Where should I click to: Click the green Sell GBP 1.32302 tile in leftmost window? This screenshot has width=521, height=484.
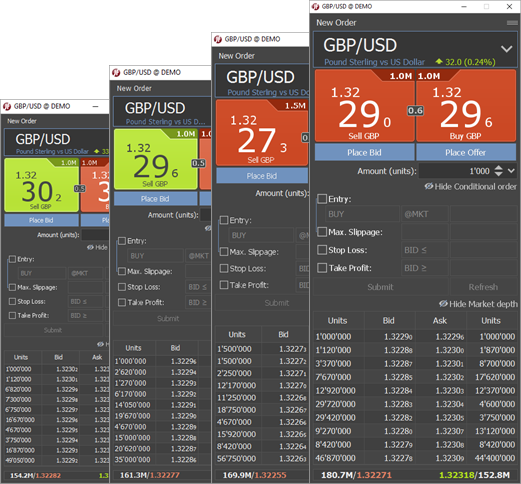pyautogui.click(x=42, y=185)
